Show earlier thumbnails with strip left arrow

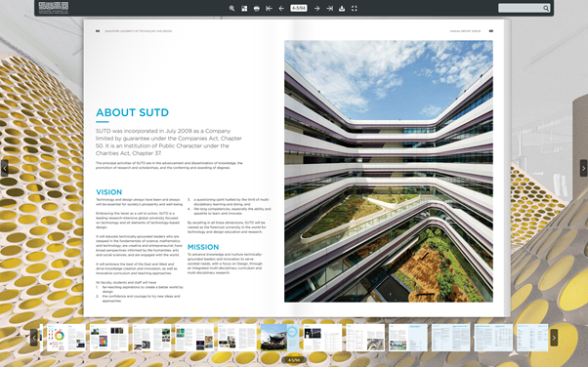click(34, 338)
